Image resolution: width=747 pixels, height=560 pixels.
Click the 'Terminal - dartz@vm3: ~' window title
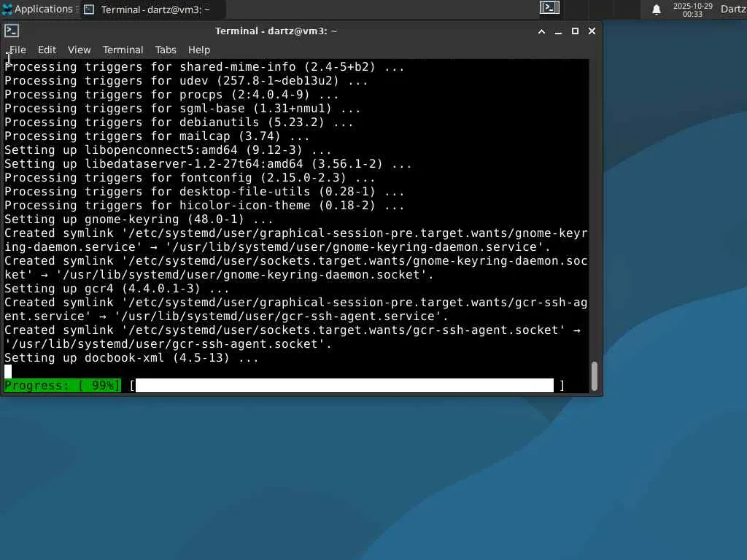point(276,31)
